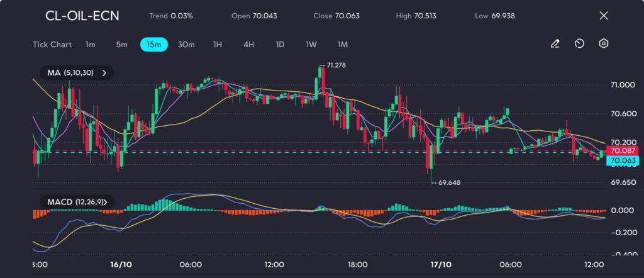Viewport: 644px width, 278px height.
Task: Click the red 70.087 price label
Action: 621,151
